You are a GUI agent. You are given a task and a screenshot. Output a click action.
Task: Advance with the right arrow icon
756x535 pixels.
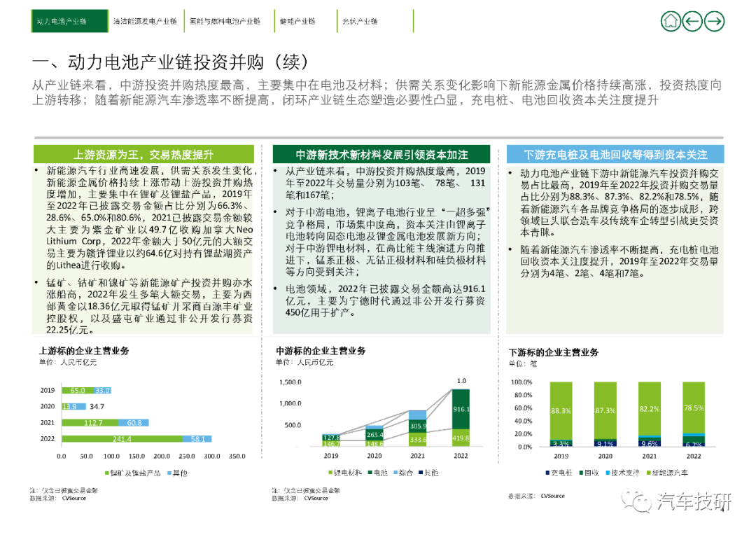point(714,21)
